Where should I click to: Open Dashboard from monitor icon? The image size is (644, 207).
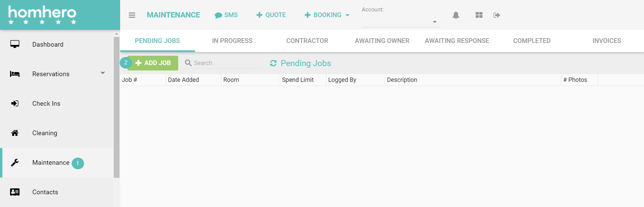point(15,44)
